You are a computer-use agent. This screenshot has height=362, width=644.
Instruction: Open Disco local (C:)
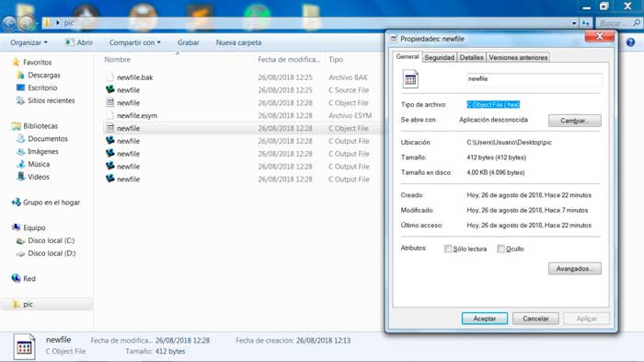[x=51, y=240]
